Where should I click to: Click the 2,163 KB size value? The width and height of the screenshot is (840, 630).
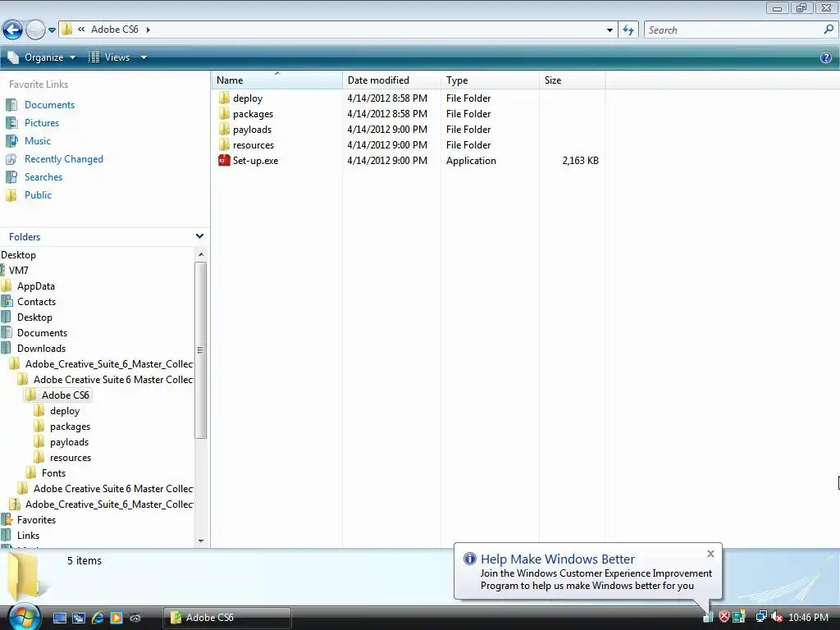click(x=580, y=161)
